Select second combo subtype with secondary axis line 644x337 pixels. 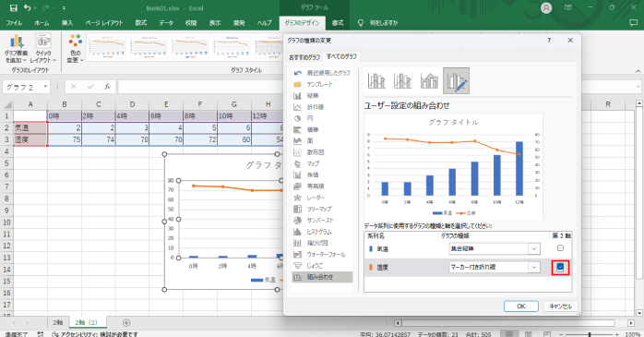click(x=403, y=80)
